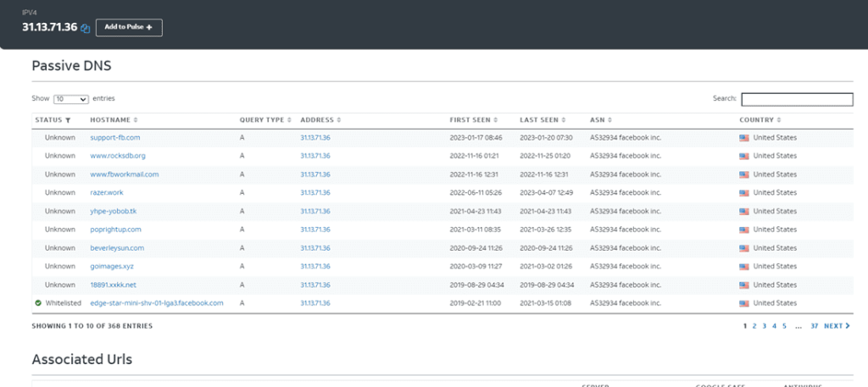Open the yhpe-yobob.tk hostname link
The image size is (868, 387).
(x=114, y=211)
